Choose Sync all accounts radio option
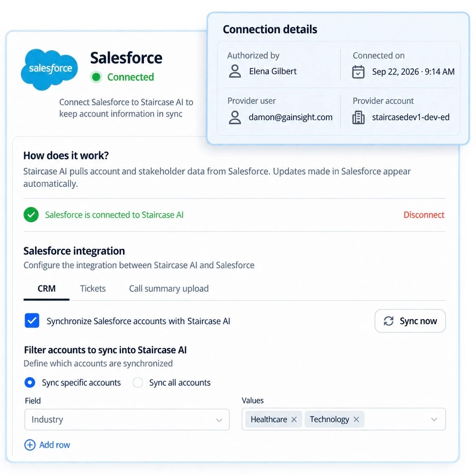 click(x=138, y=383)
